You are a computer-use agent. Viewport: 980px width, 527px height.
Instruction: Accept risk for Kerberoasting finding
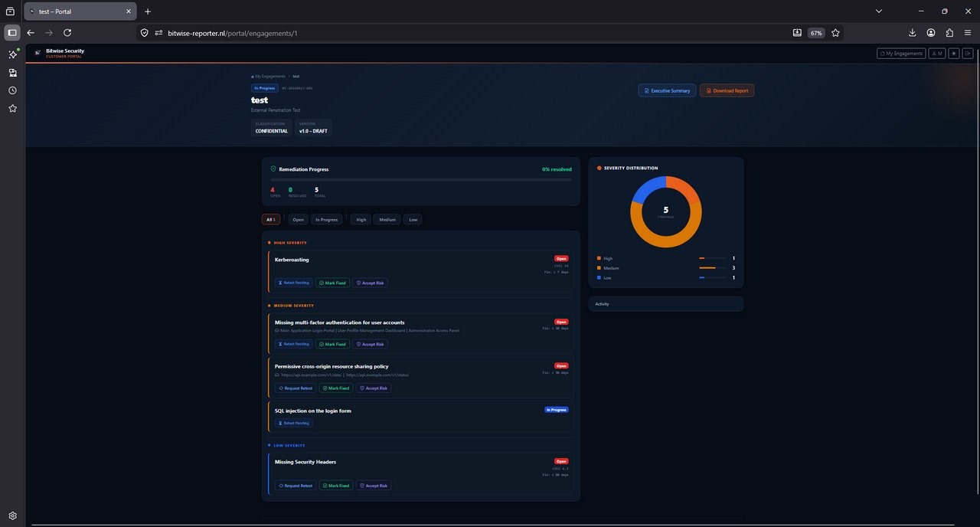click(x=371, y=283)
